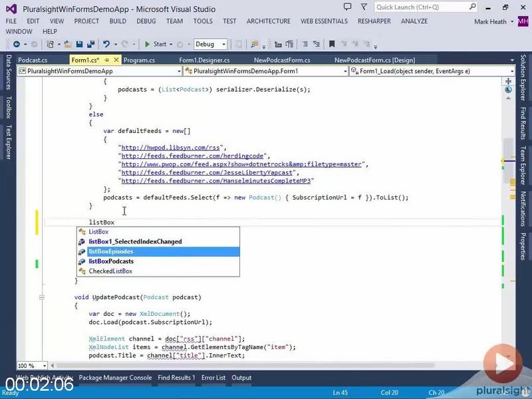Click the editor vertical scrollbar thumb
Image resolution: width=532 pixels, height=399 pixels.
tap(508, 160)
